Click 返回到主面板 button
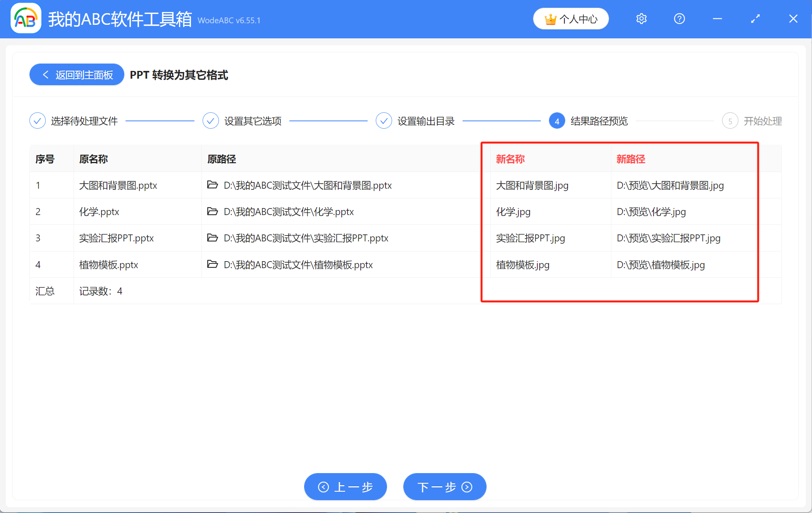 click(76, 74)
